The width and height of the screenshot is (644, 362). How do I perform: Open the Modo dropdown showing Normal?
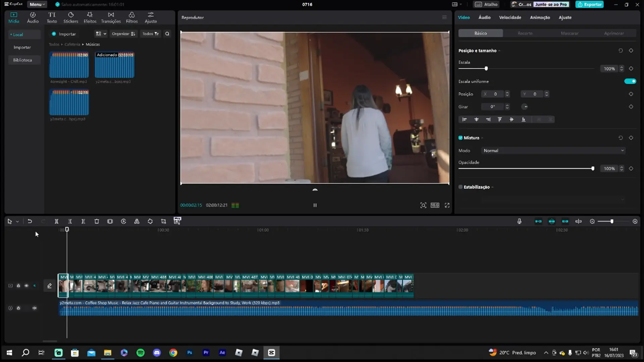[x=553, y=150]
